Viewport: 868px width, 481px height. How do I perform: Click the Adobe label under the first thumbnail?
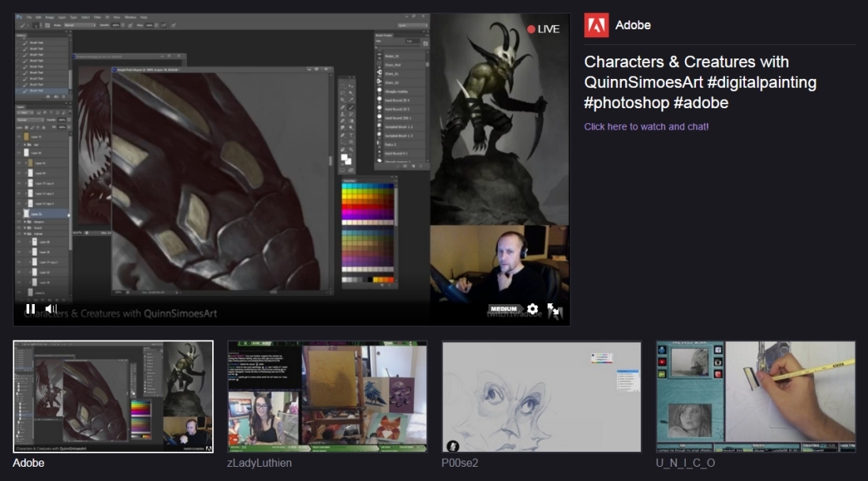pos(28,463)
